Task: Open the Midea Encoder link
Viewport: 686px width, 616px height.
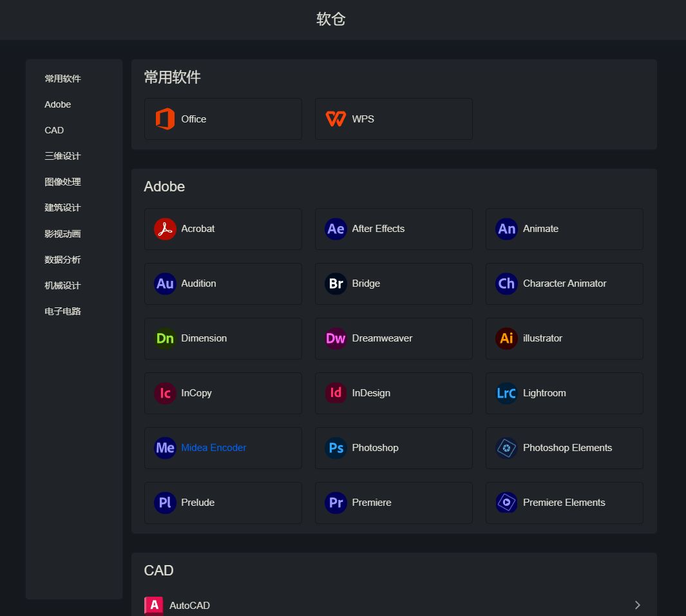Action: click(x=213, y=448)
